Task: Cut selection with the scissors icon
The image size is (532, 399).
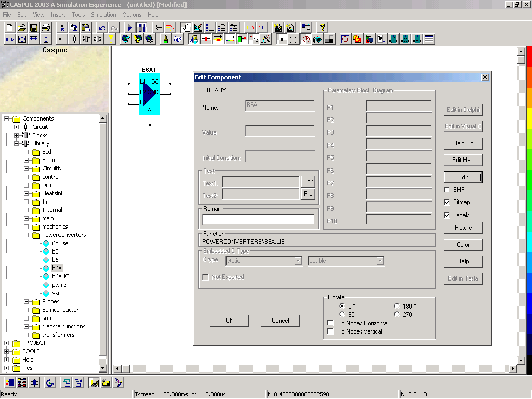Action: coord(61,28)
